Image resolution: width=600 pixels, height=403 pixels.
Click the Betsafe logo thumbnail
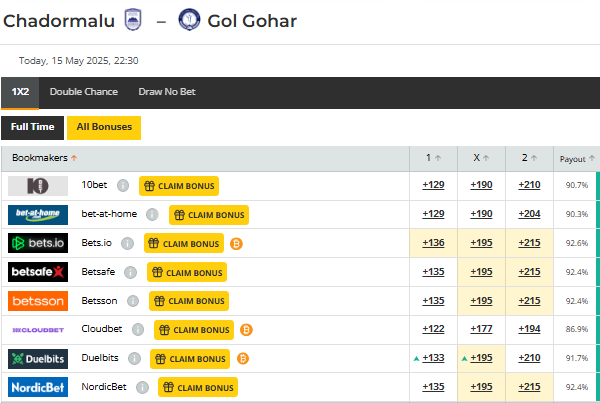38,272
